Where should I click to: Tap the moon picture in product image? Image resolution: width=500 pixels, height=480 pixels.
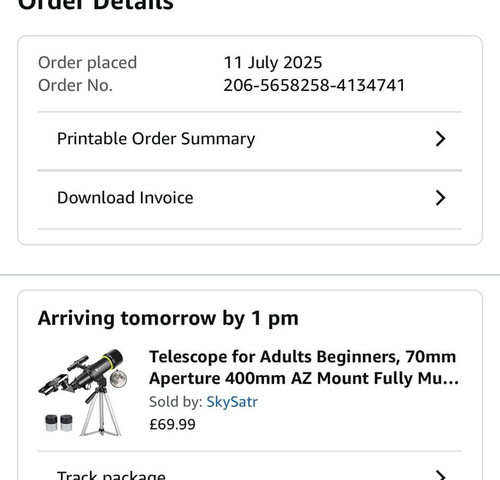click(119, 379)
